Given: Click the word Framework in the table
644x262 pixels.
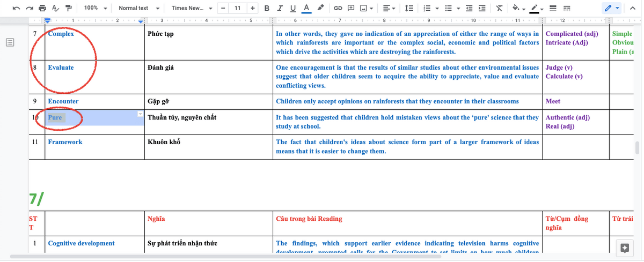Looking at the screenshot, I should coord(65,142).
